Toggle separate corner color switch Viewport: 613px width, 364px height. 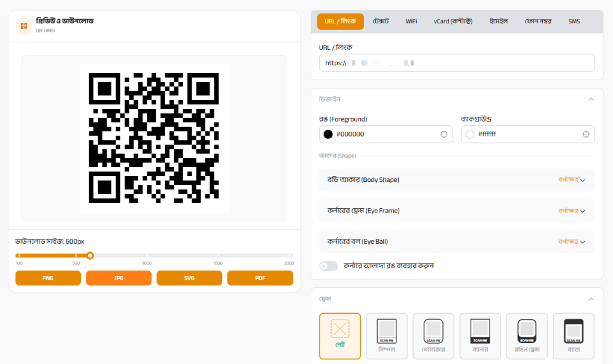[x=329, y=266]
